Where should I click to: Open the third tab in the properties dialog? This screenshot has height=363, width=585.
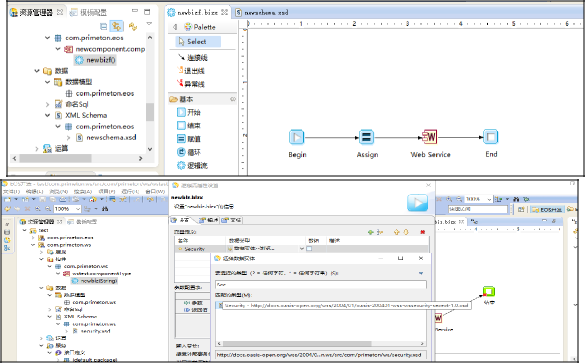click(x=231, y=220)
